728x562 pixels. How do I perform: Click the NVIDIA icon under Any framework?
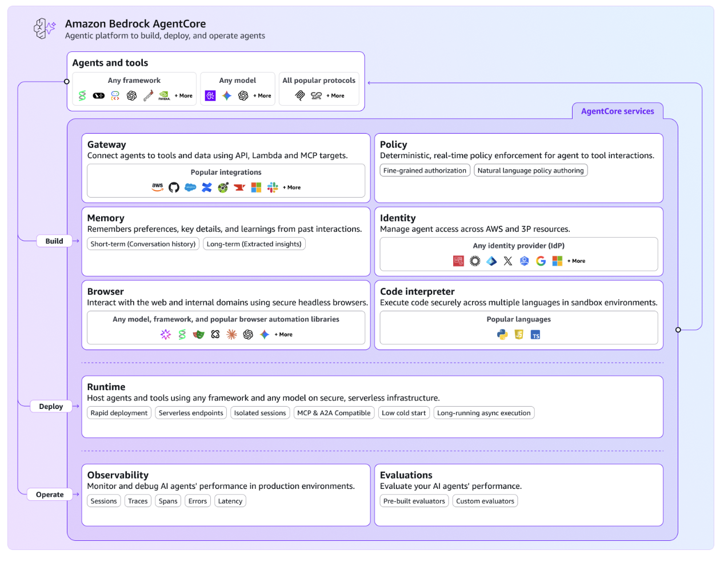tap(164, 96)
